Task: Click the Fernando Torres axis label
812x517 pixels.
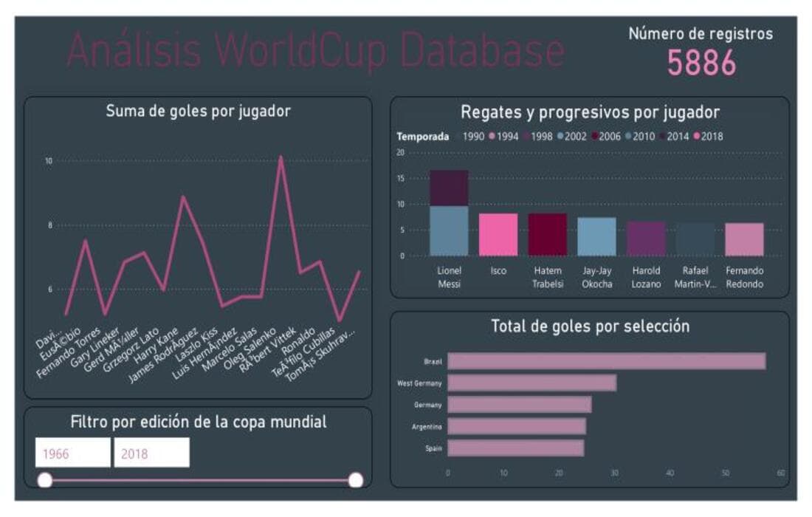Action: [x=68, y=353]
